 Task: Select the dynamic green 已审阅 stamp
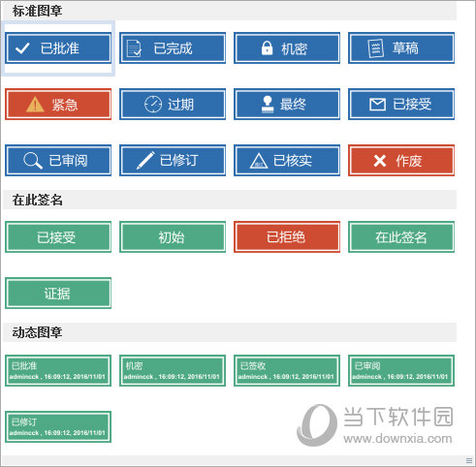pos(401,370)
